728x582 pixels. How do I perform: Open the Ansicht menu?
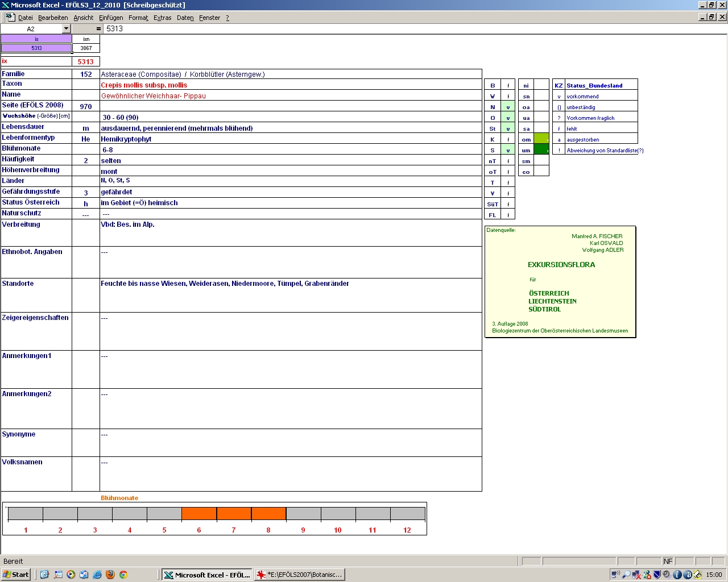click(84, 18)
